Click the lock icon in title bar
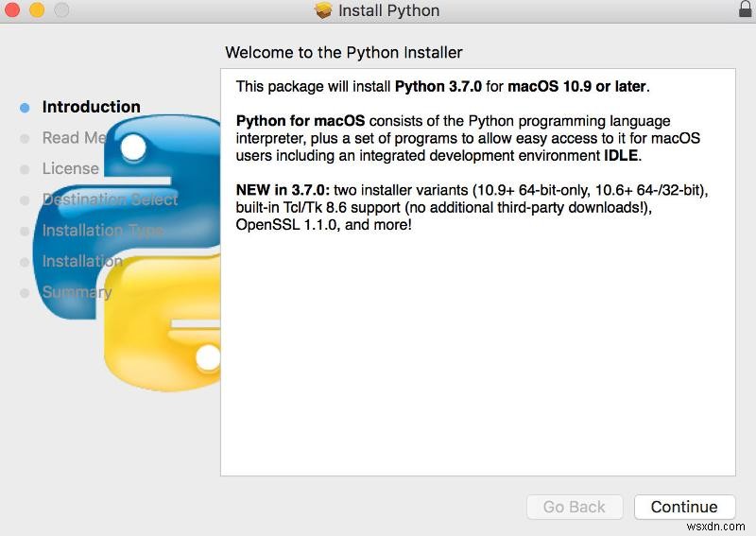 (x=744, y=10)
